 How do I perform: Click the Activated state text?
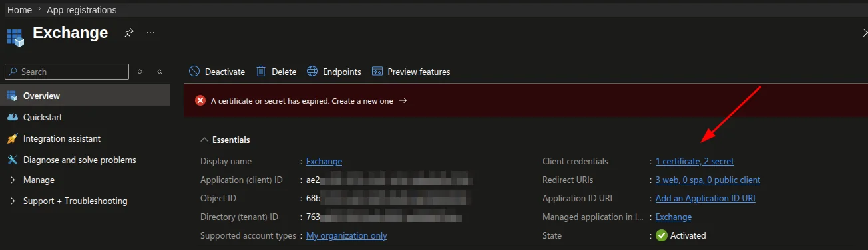pos(688,235)
